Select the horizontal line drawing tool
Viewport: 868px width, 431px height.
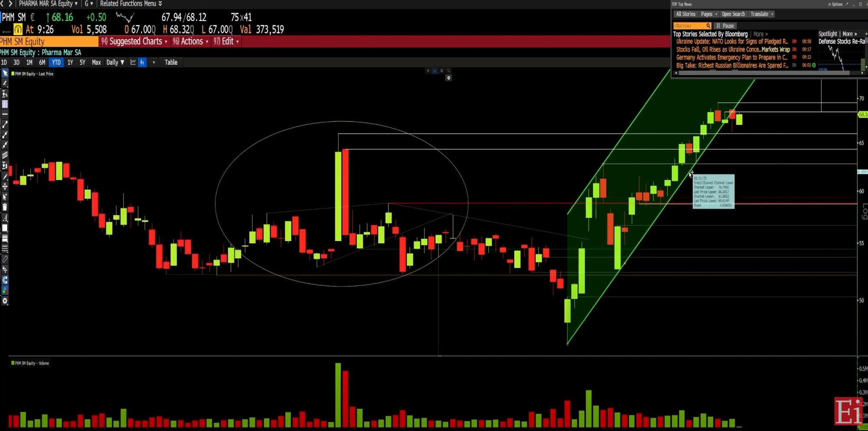[x=5, y=114]
